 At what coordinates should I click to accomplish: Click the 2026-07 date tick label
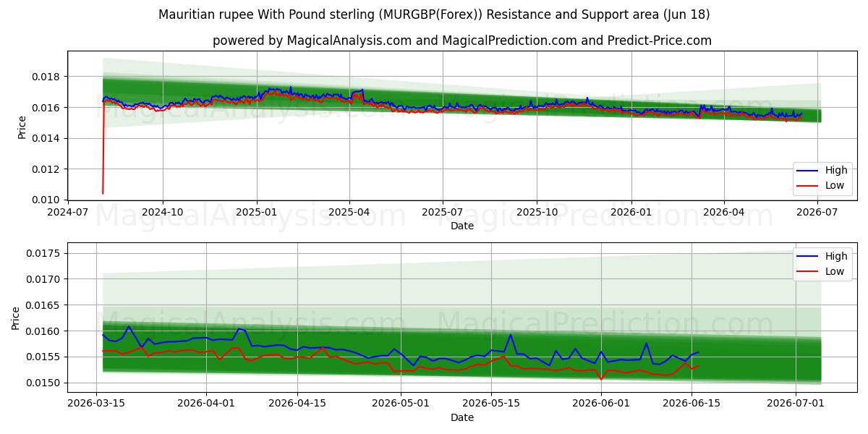point(817,213)
